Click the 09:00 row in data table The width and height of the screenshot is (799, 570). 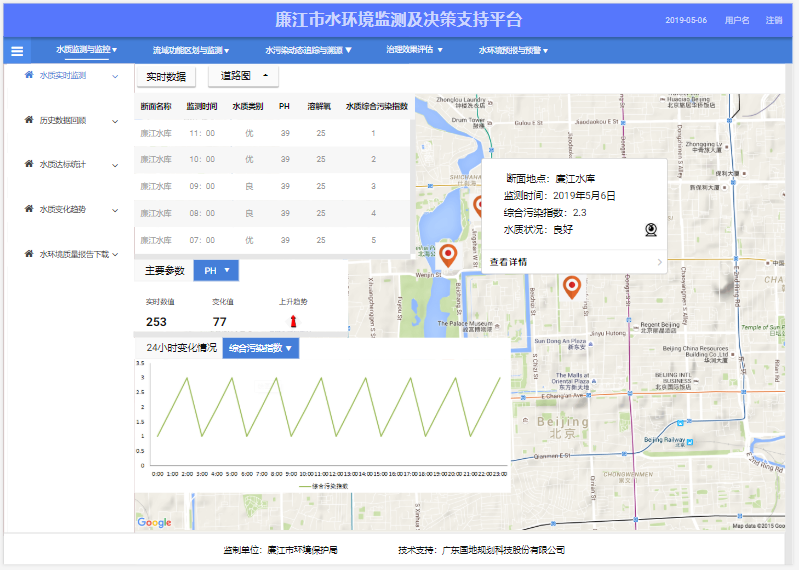click(x=272, y=186)
